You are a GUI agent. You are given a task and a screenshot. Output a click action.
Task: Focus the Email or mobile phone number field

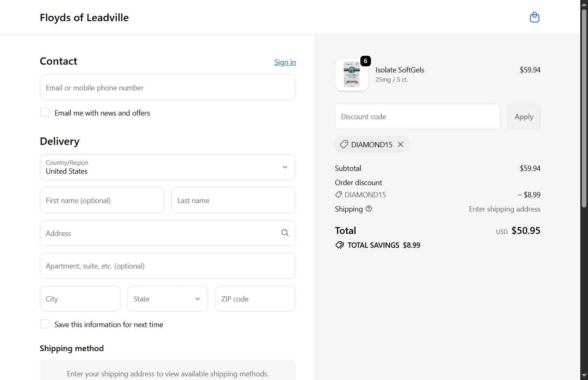(x=168, y=87)
